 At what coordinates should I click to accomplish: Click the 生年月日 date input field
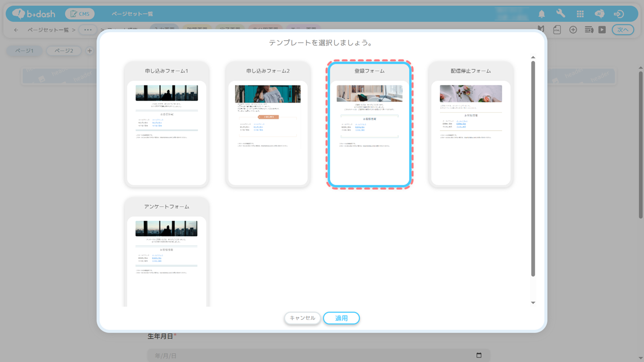pos(318,355)
